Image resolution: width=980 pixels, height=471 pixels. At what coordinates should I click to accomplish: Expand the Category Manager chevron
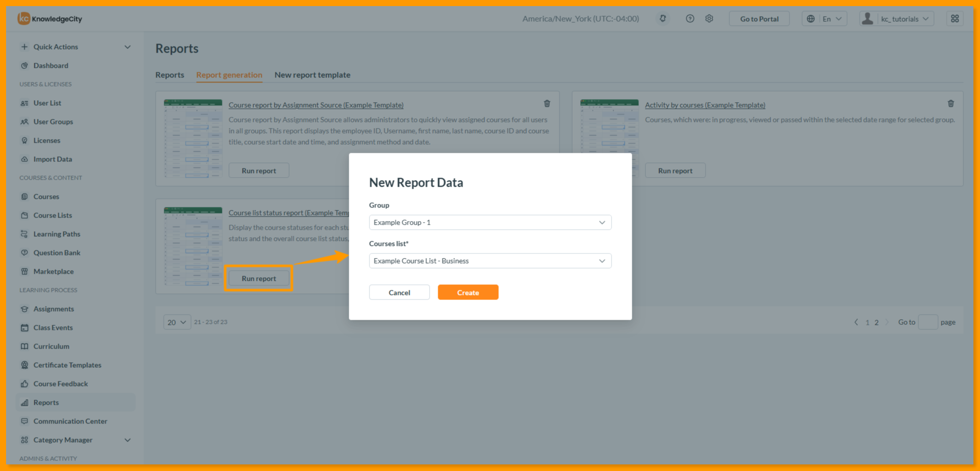pyautogui.click(x=127, y=440)
